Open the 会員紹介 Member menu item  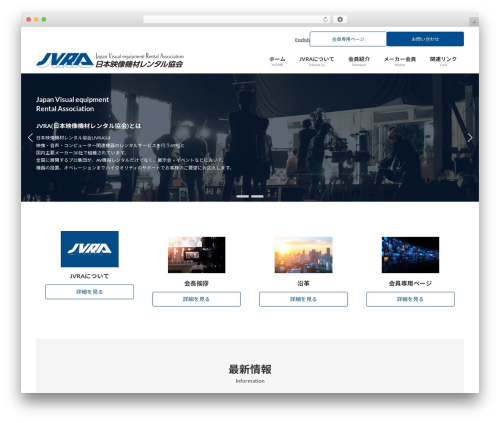(359, 61)
